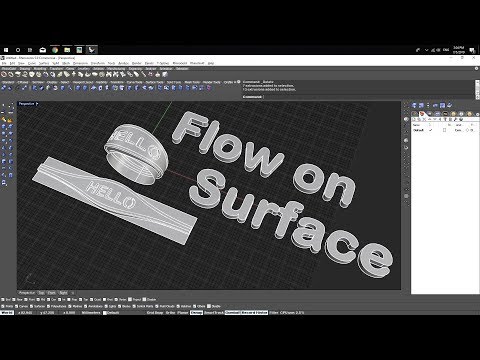The width and height of the screenshot is (480, 360).
Task: Open the Windows Start menu
Action: pyautogui.click(x=6, y=50)
